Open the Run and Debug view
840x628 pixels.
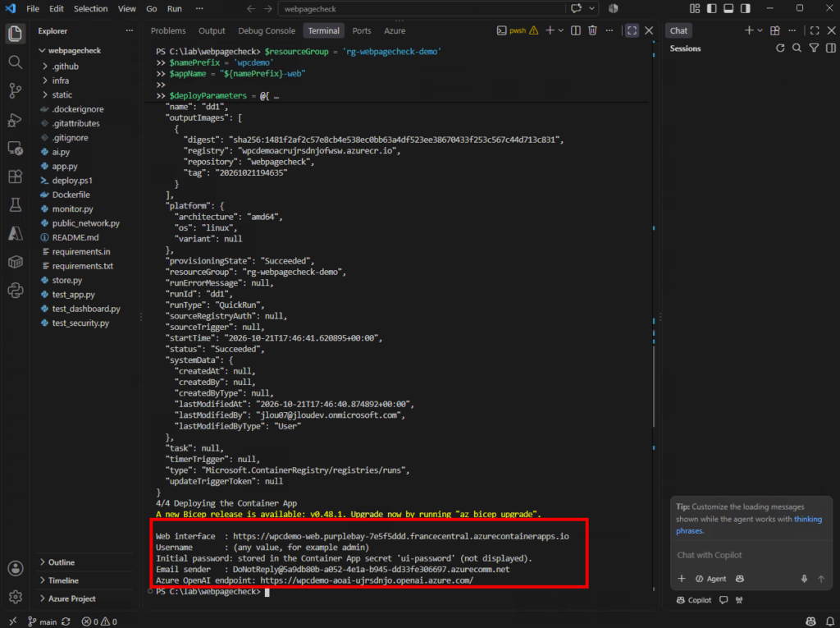pos(15,120)
